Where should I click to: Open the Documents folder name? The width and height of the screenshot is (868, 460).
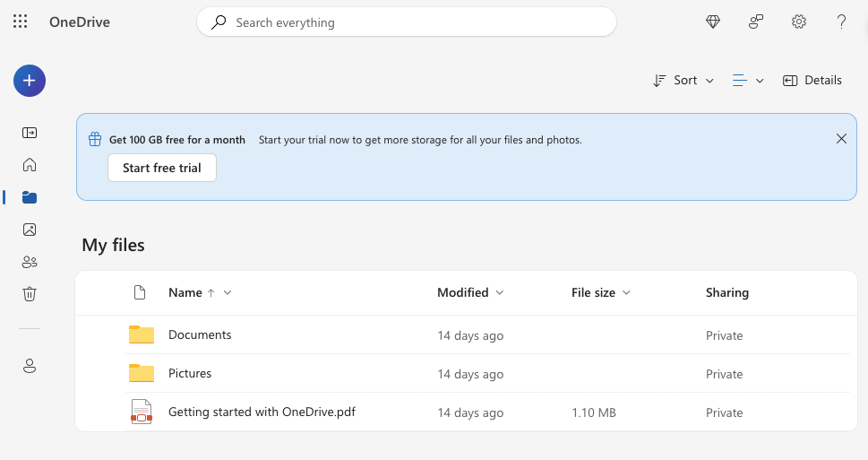(200, 334)
